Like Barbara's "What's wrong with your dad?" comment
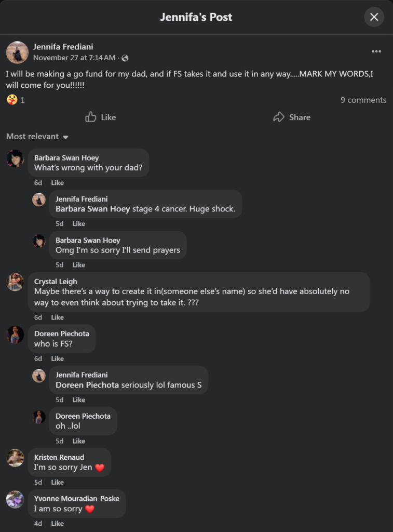The image size is (393, 532). pyautogui.click(x=57, y=183)
